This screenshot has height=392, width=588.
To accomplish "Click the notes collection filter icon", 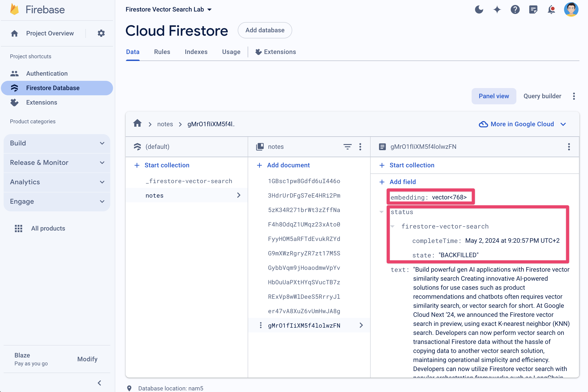I will coord(348,147).
